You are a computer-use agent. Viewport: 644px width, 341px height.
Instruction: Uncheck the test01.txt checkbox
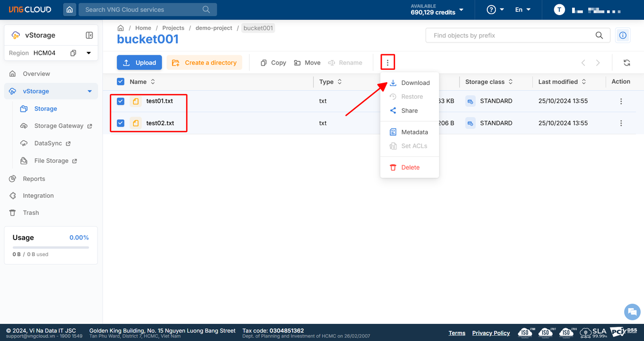click(121, 101)
